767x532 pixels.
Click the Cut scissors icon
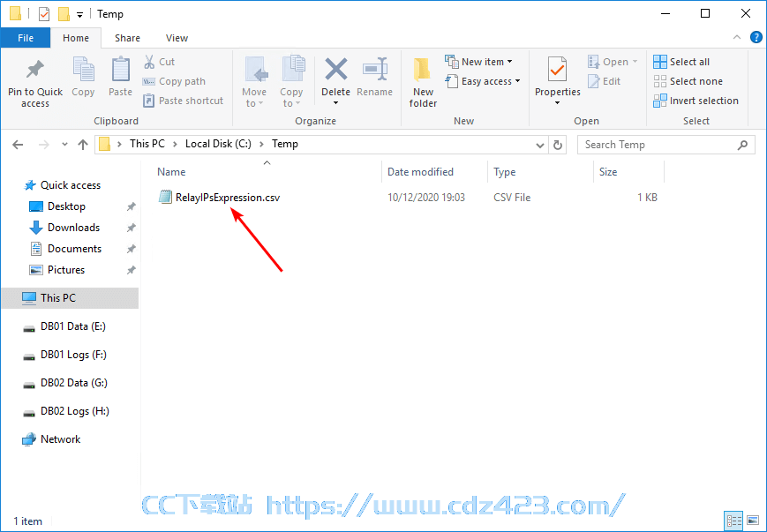(x=149, y=62)
